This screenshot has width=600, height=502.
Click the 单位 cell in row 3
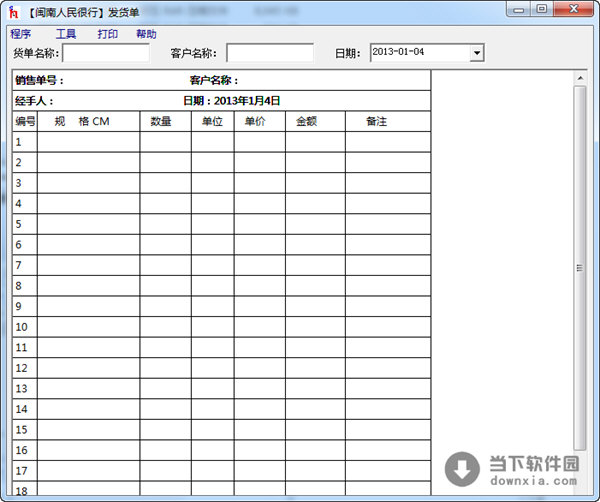click(x=213, y=183)
